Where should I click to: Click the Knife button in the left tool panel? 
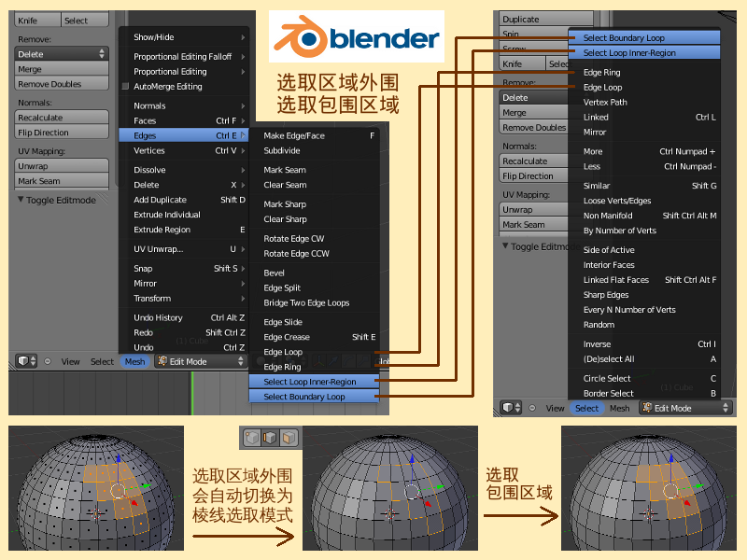coord(37,21)
